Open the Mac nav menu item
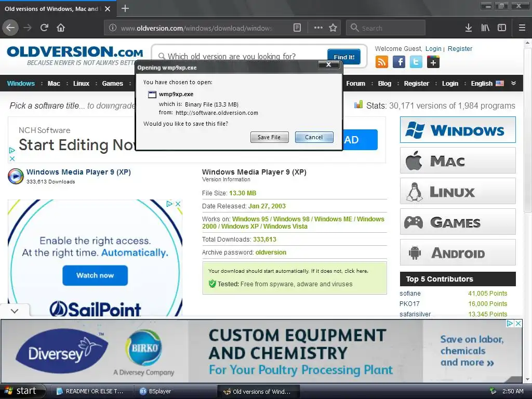Image resolution: width=532 pixels, height=399 pixels. pos(54,84)
